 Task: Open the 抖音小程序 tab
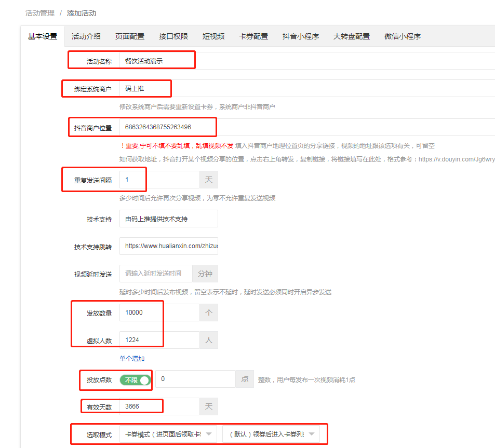300,36
